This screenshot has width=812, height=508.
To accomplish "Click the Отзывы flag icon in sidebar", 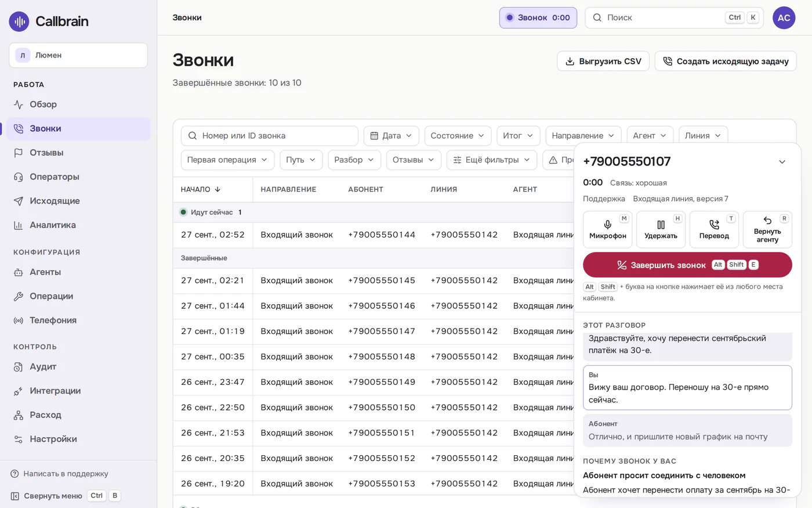I will point(19,153).
